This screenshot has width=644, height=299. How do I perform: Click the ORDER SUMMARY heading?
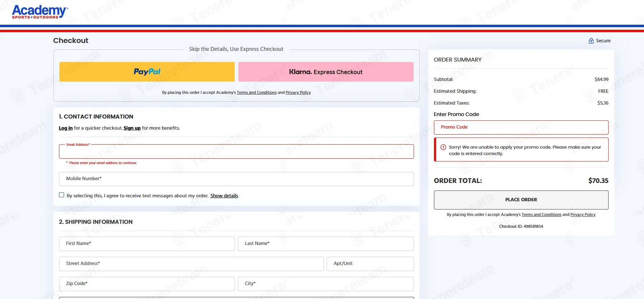click(x=458, y=60)
